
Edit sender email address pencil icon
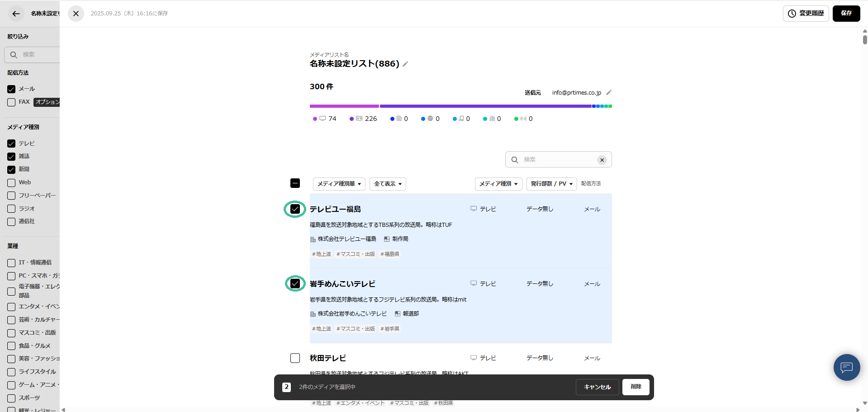(609, 92)
